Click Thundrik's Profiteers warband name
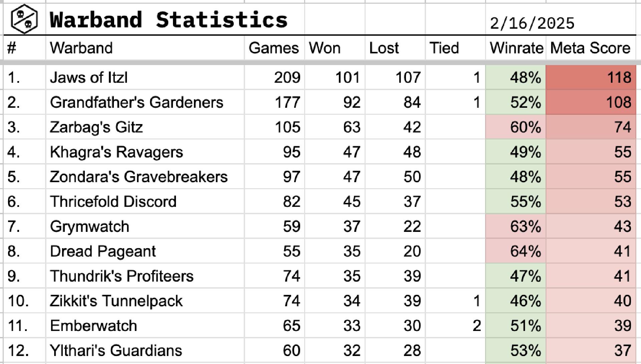The width and height of the screenshot is (641, 364). [122, 276]
